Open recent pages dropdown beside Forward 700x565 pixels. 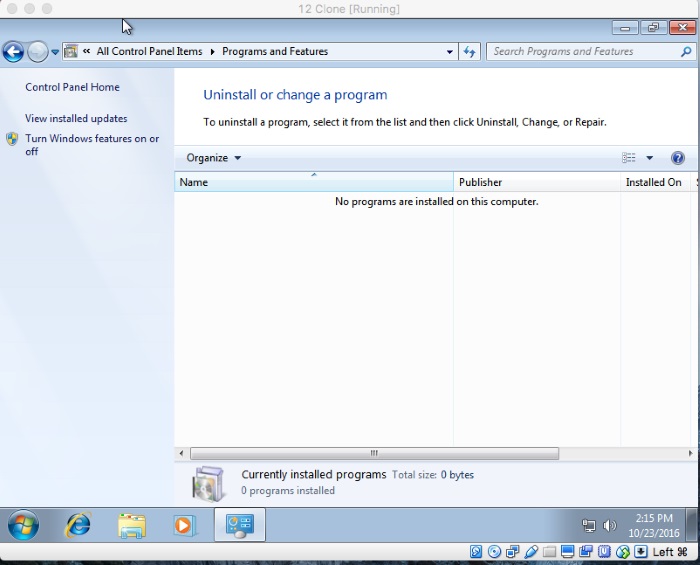[x=55, y=52]
